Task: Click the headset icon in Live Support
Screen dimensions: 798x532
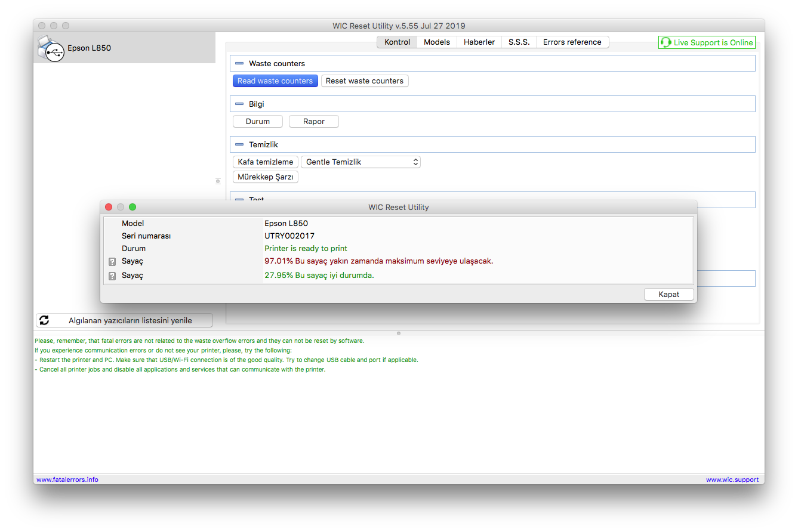Action: [666, 42]
